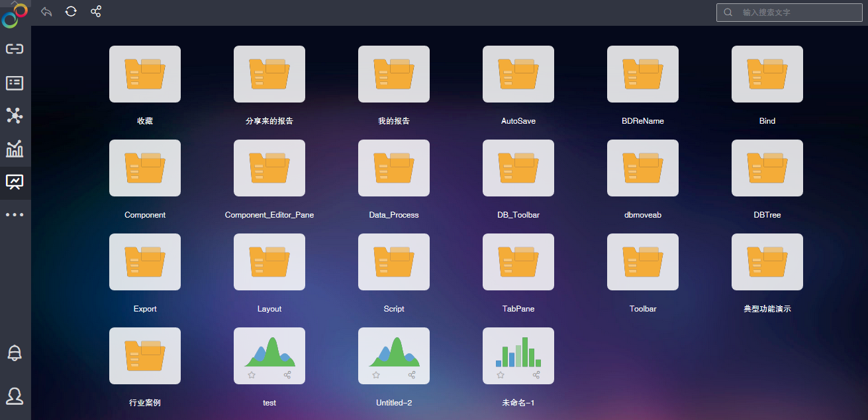Viewport: 868px width, 420px height.
Task: Click the back arrow icon in toolbar
Action: [x=46, y=12]
